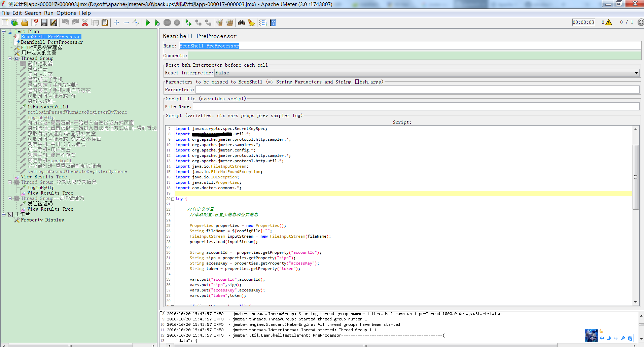Click the Name input field
Viewport: 644px width, 347px height.
410,46
